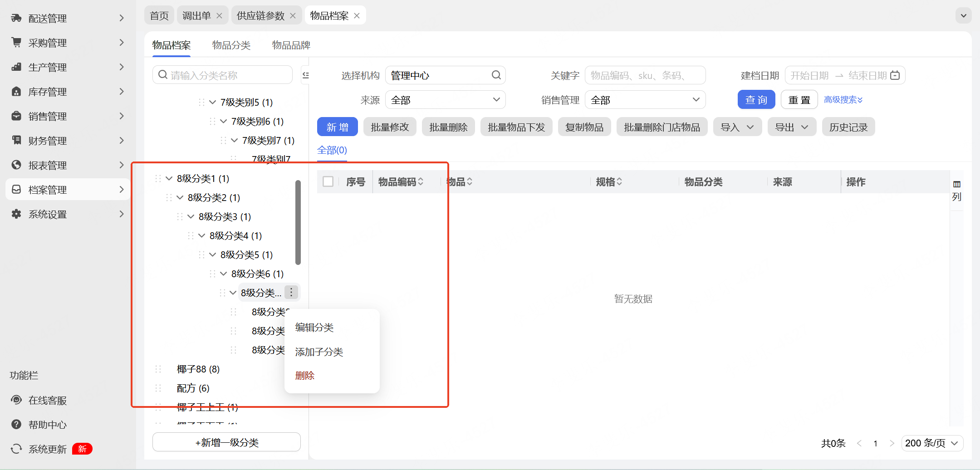Close the 供应链参数 tab
Screen dimensions: 980x470
tap(293, 16)
